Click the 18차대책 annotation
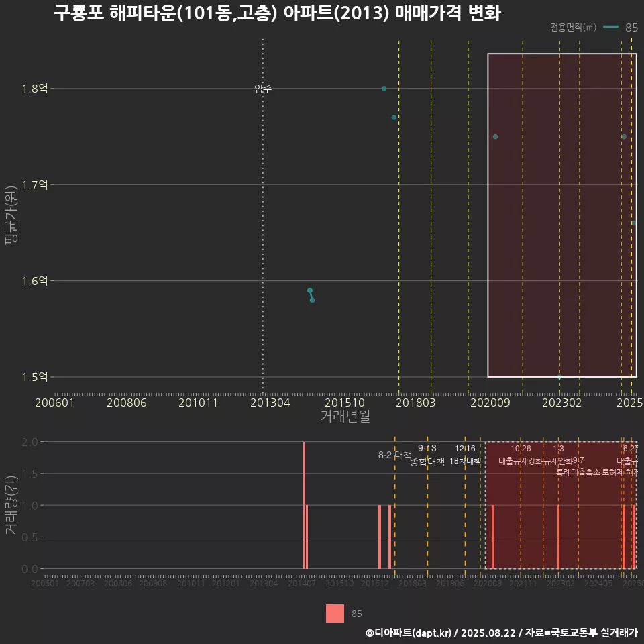 (465, 460)
